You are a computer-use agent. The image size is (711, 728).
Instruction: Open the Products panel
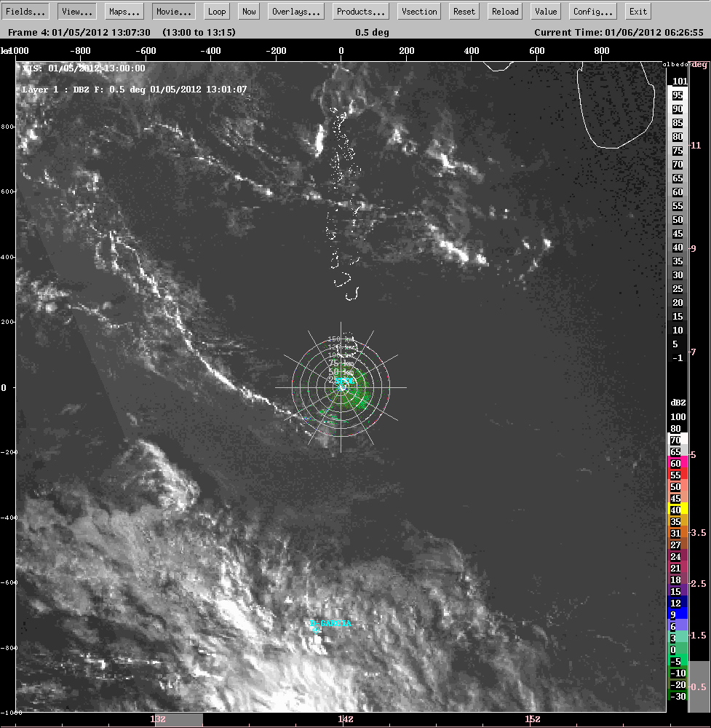(x=360, y=12)
